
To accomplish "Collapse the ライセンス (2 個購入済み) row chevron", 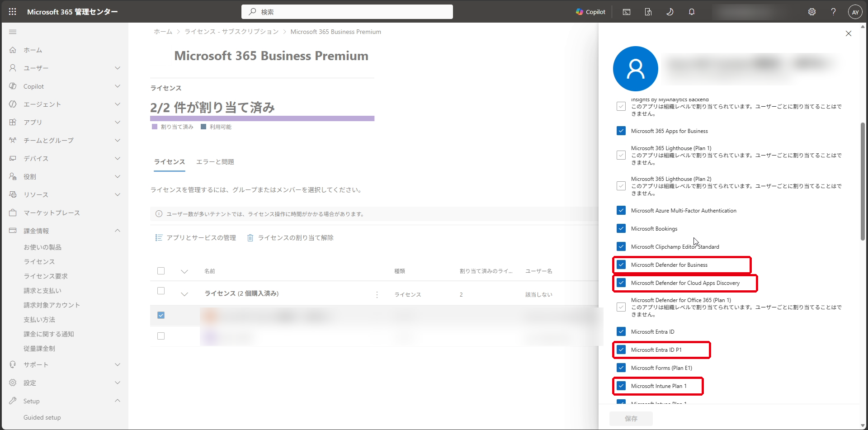I will click(x=184, y=294).
